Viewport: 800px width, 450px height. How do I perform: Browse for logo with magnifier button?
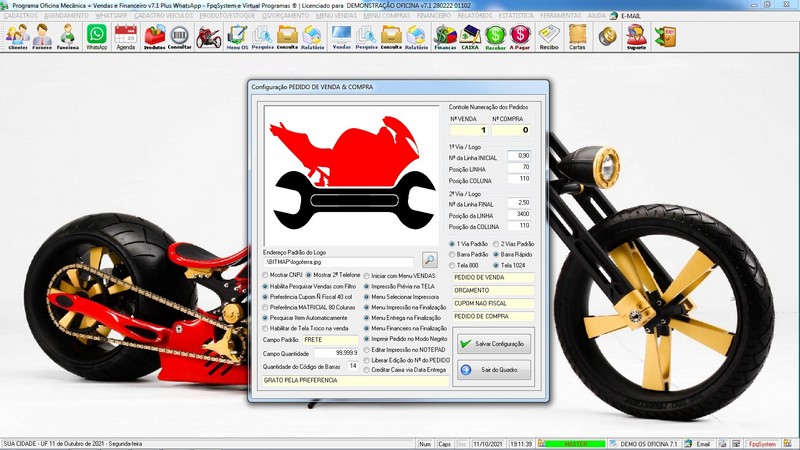430,259
